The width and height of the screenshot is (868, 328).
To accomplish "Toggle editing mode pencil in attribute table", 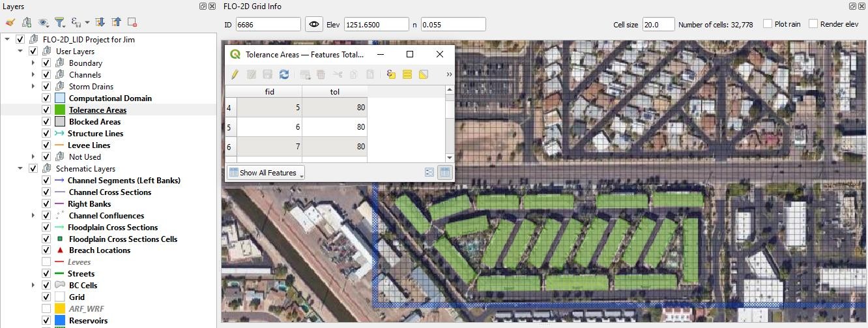I will (x=235, y=74).
